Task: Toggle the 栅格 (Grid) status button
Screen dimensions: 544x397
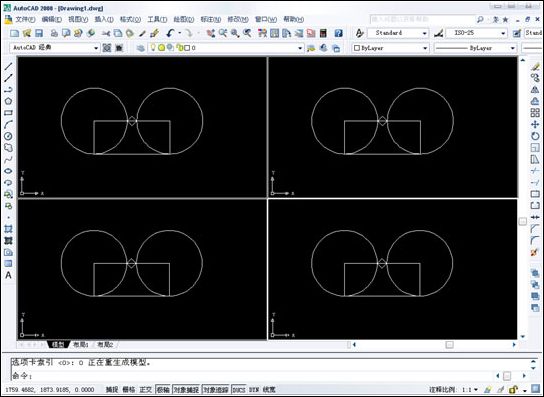Action: click(129, 389)
